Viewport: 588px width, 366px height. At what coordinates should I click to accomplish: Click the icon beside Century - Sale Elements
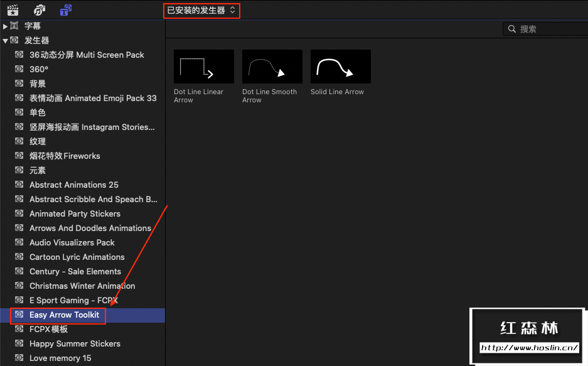coord(19,271)
